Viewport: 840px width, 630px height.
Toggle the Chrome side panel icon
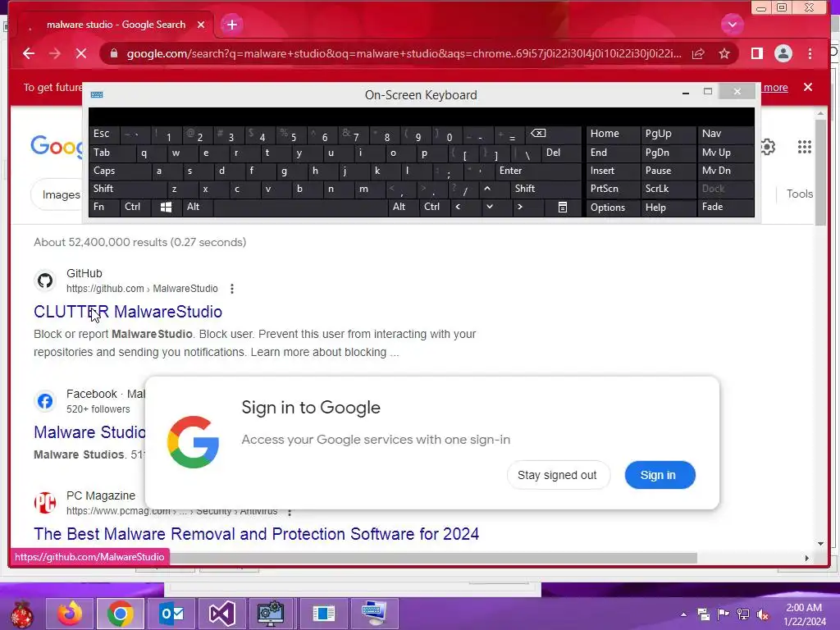point(756,53)
